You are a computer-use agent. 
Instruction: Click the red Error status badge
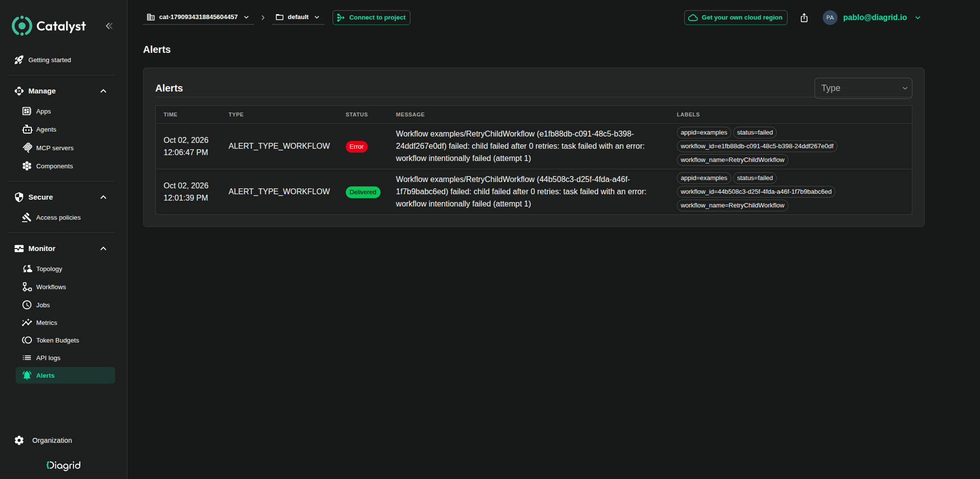click(x=357, y=147)
